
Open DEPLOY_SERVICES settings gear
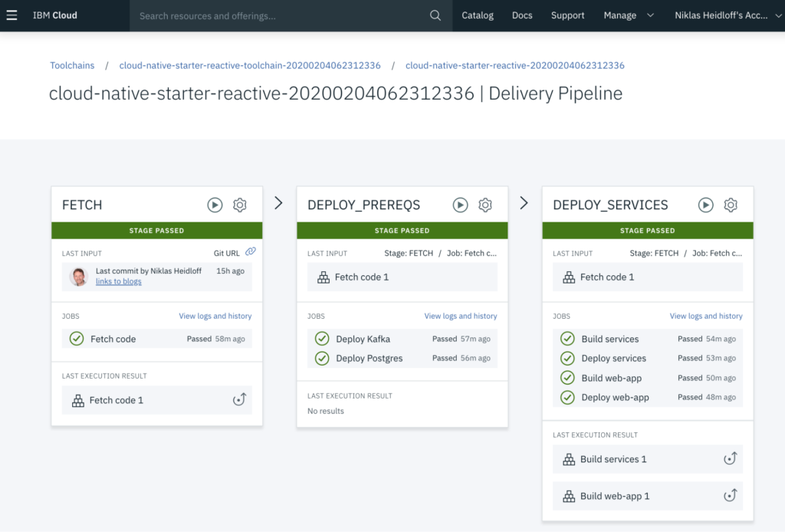click(x=731, y=205)
